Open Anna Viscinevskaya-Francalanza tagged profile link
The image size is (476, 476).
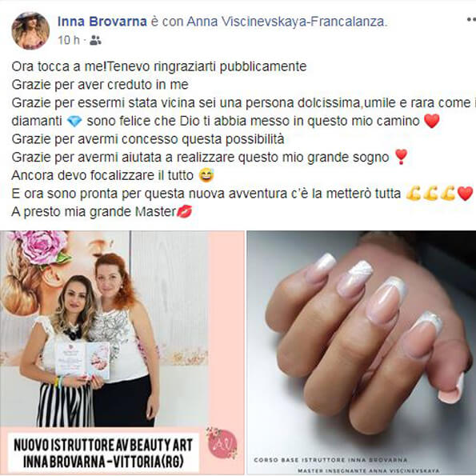(287, 22)
